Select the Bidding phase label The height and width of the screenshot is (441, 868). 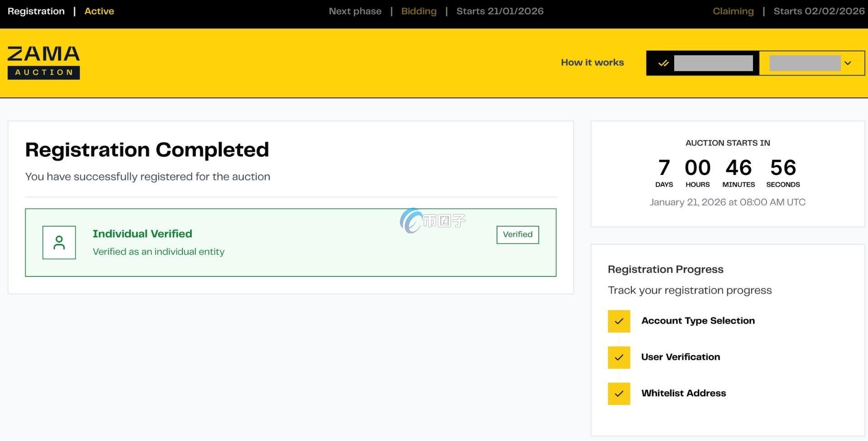click(418, 11)
